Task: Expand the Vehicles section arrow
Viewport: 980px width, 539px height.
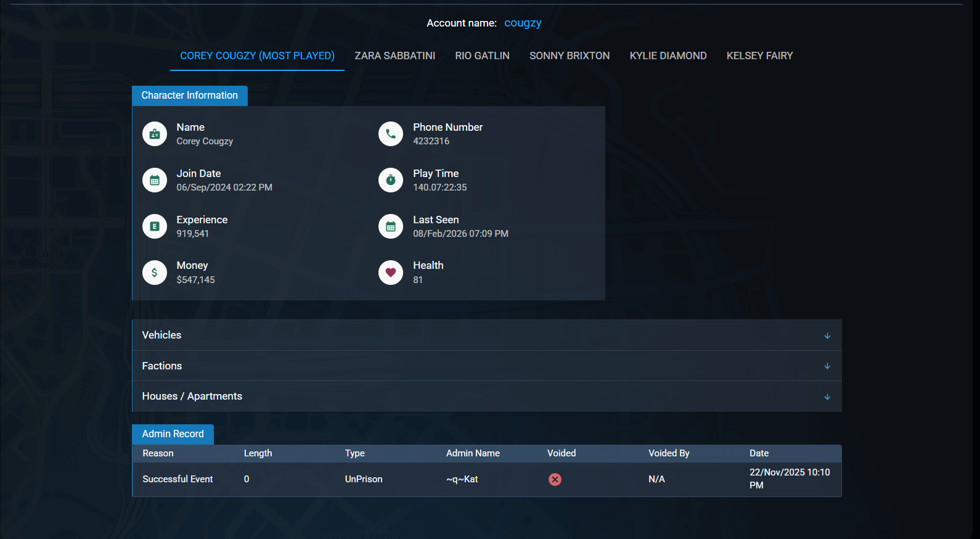Action: [x=827, y=335]
